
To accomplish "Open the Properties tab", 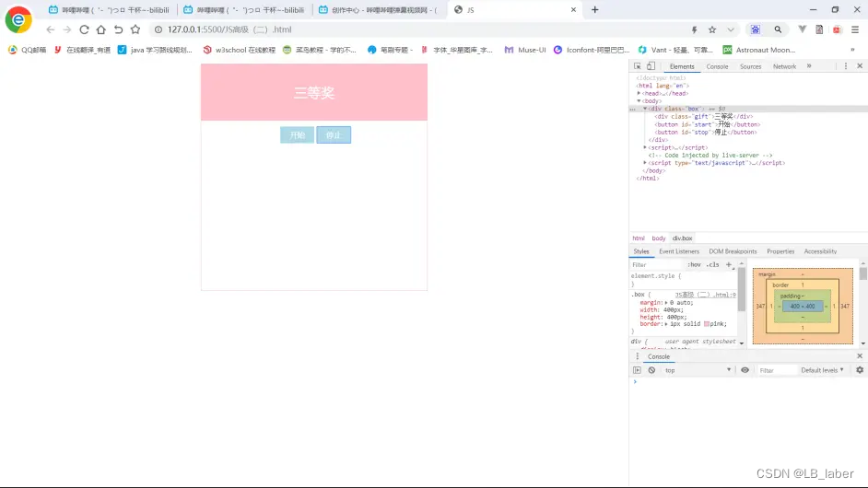I will point(780,251).
